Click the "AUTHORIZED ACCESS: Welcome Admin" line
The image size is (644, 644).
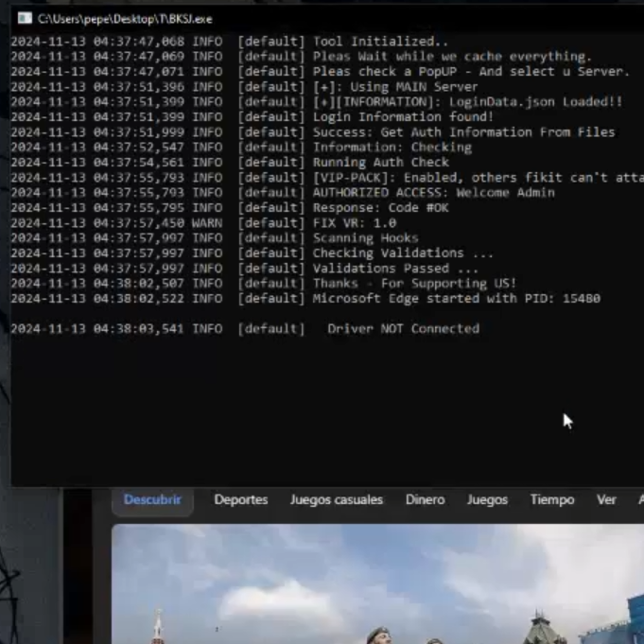click(x=433, y=192)
